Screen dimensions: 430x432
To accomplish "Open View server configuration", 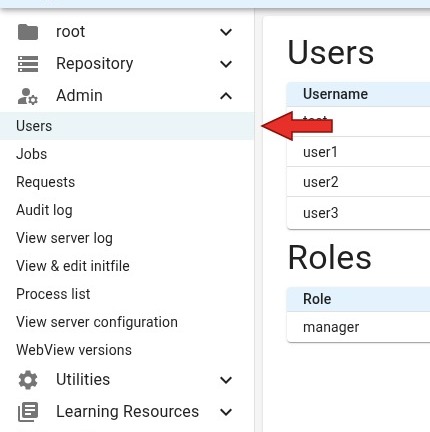I will [x=127, y=322].
